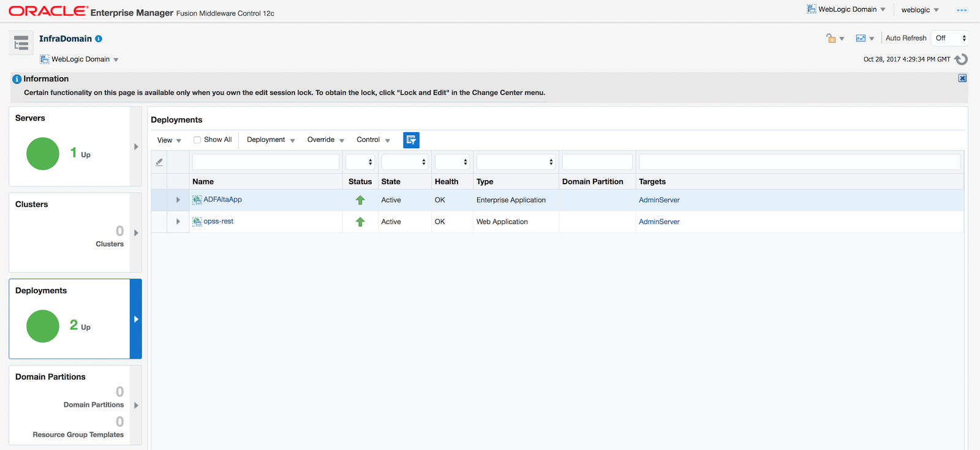Expand the ADFAltaApp row
Viewport: 980px width, 450px height.
(178, 200)
